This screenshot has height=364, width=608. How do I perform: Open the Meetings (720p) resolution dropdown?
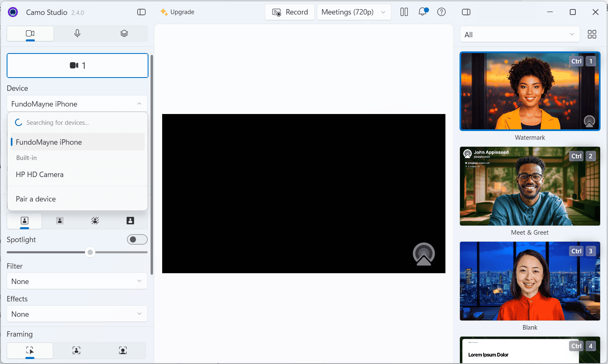point(354,12)
